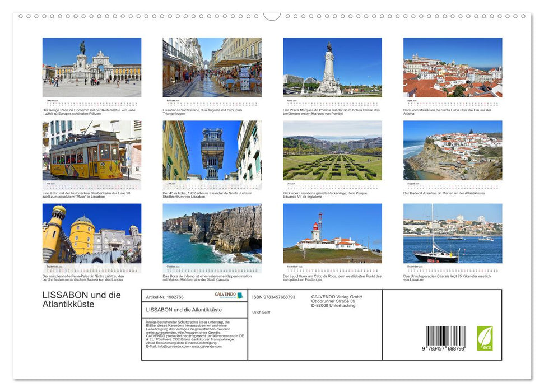Open the April Miradouro de Santa Luzia view
The height and width of the screenshot is (392, 544).
click(x=452, y=67)
